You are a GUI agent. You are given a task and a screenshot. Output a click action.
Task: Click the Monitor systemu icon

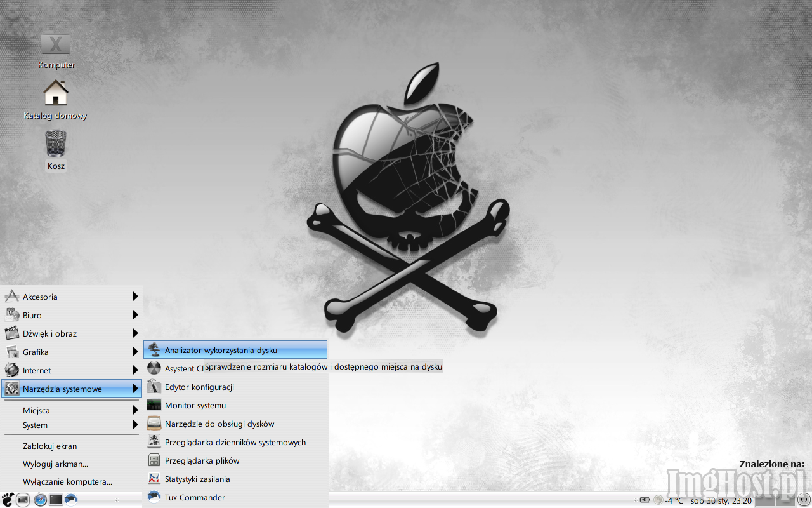(x=154, y=405)
